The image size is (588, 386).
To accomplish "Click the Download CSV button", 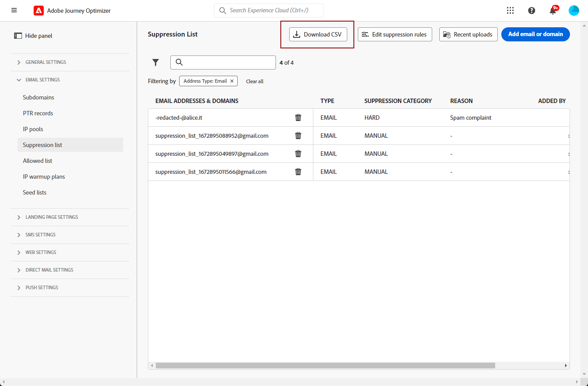I will pyautogui.click(x=318, y=34).
